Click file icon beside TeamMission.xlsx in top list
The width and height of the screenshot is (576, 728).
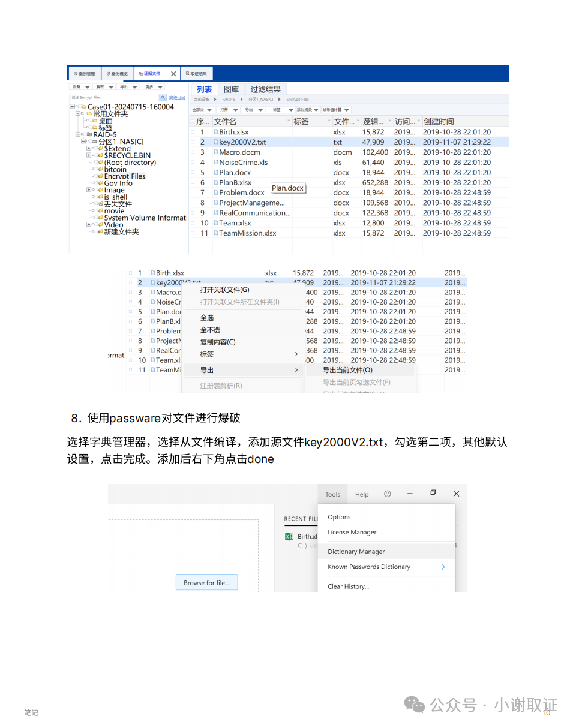(x=216, y=233)
